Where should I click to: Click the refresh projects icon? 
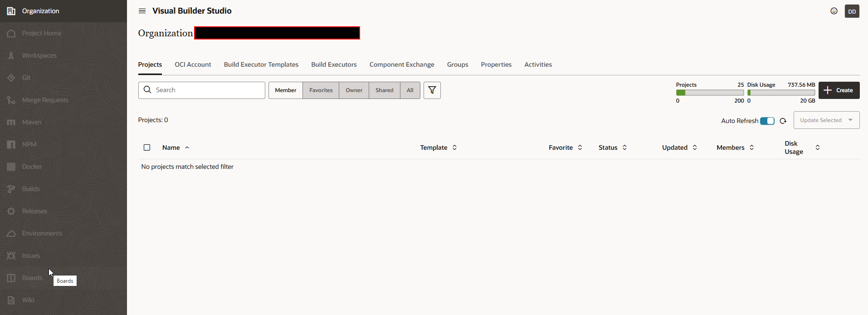[x=783, y=121]
